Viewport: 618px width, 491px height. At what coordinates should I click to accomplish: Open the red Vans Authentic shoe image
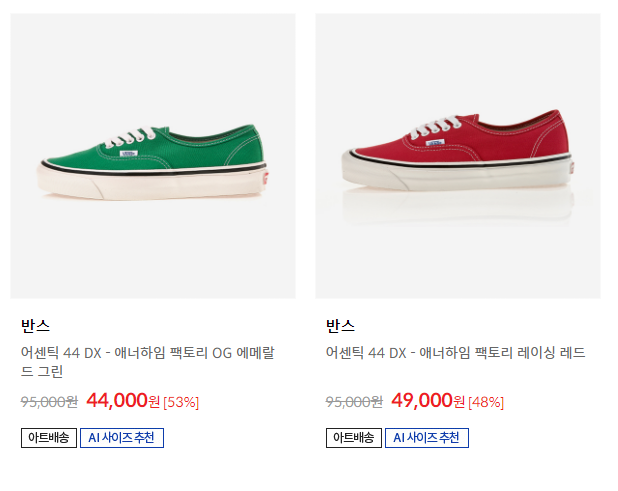457,155
